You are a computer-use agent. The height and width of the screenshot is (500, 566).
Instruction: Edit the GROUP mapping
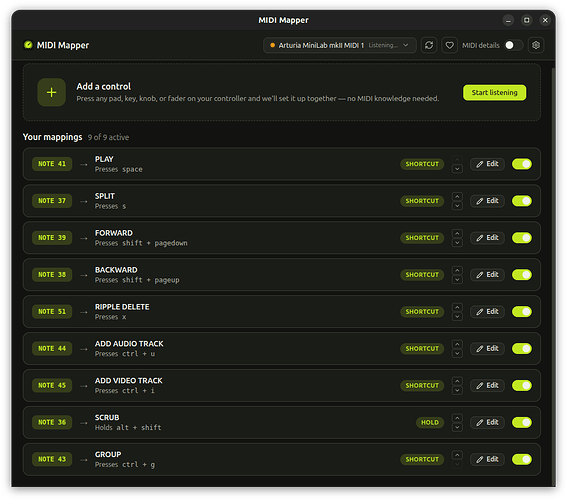(x=487, y=459)
